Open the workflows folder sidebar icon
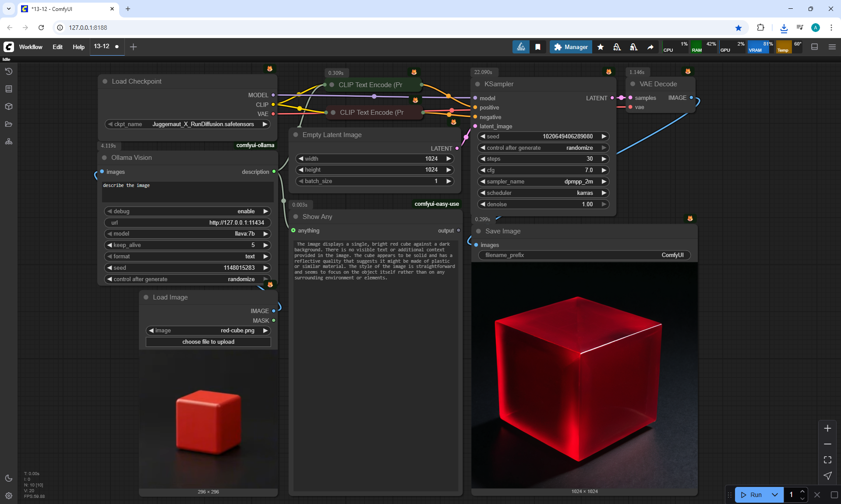The width and height of the screenshot is (841, 504). tap(8, 124)
